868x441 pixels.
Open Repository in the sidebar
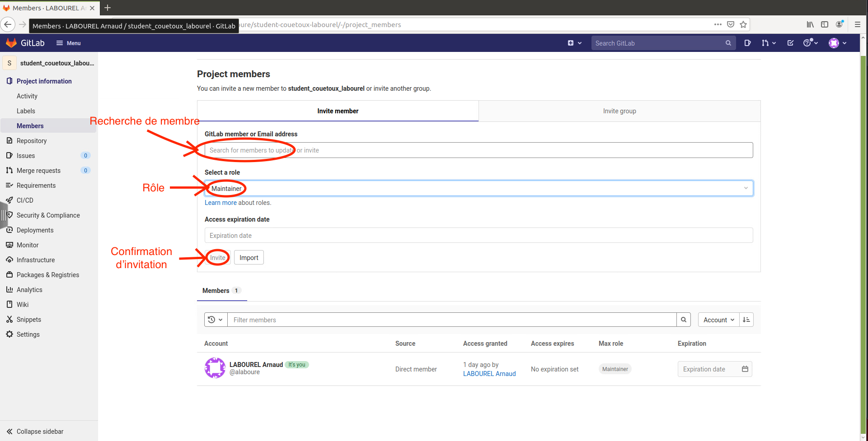click(32, 141)
